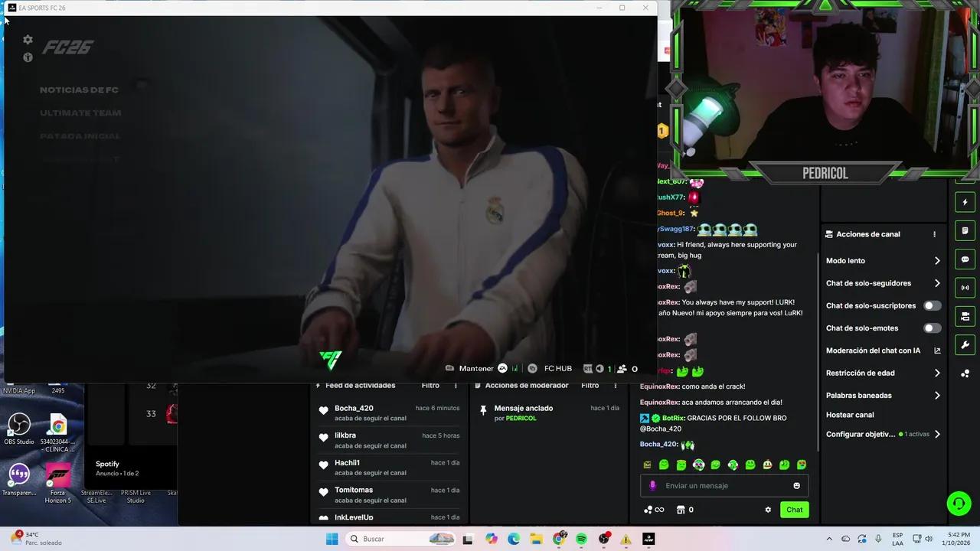The height and width of the screenshot is (551, 980).
Task: Open the quick actions lightning icon in the sidebar
Action: pos(965,201)
